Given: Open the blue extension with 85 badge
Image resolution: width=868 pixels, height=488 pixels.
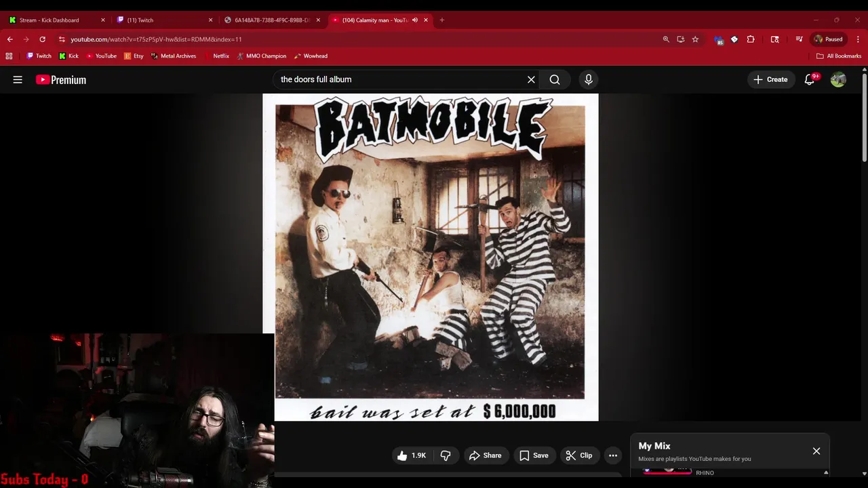Looking at the screenshot, I should click(x=719, y=39).
